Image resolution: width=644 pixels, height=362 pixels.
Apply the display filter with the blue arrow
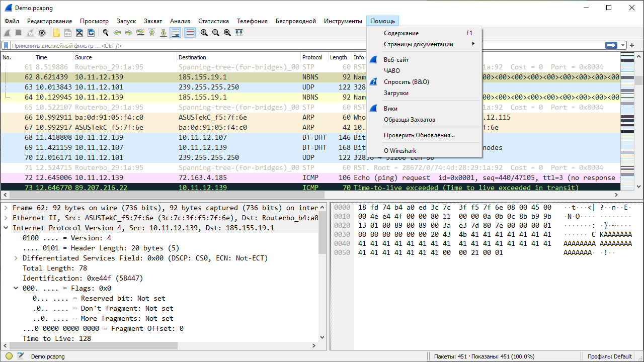[611, 45]
